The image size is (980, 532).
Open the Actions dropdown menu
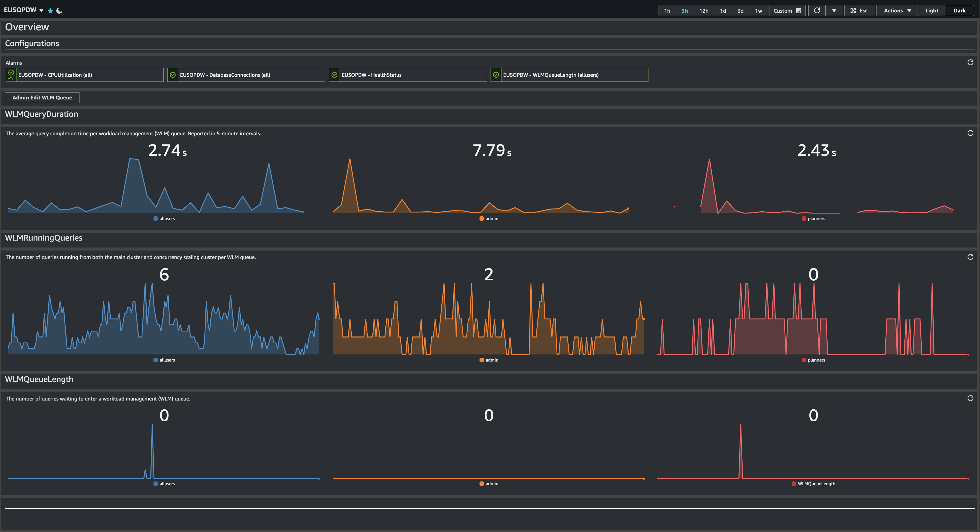897,11
